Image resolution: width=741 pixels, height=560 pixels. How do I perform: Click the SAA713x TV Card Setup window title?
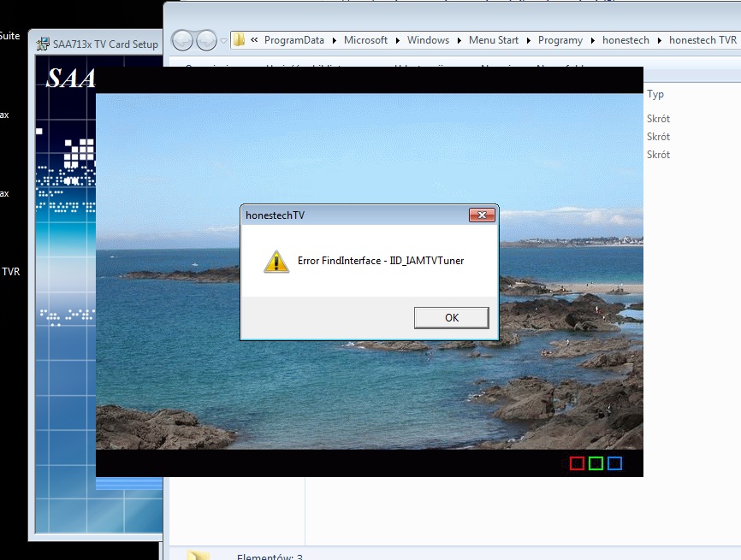point(105,44)
